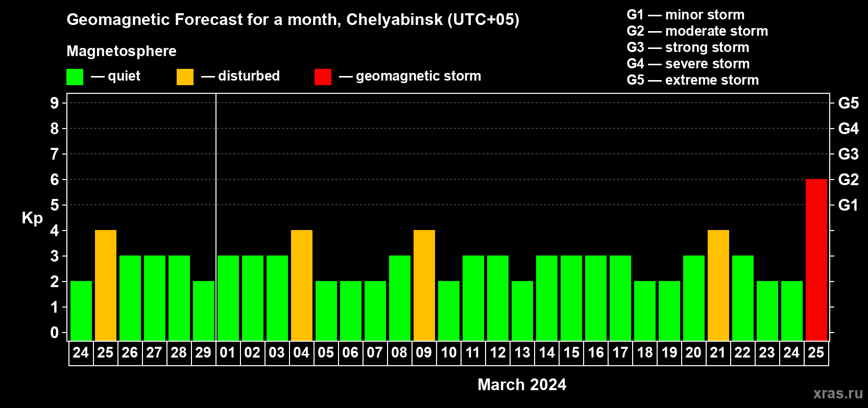Click the green bar above date 16

(595, 298)
